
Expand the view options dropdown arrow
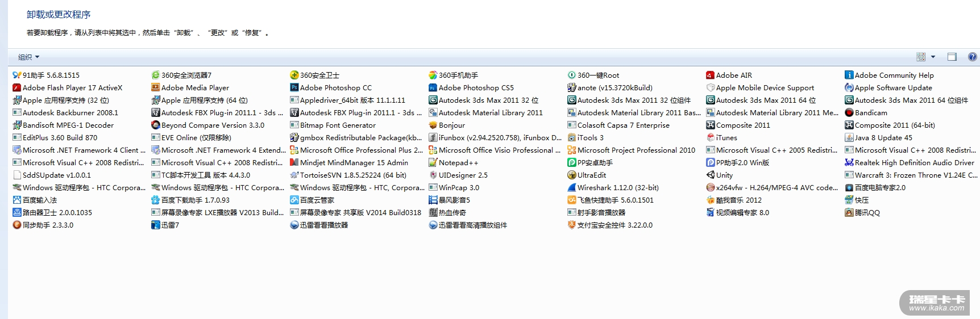[x=933, y=57]
